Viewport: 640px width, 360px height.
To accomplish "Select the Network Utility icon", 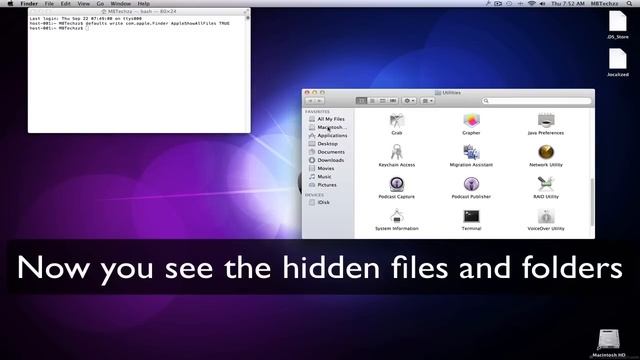I will coord(546,152).
